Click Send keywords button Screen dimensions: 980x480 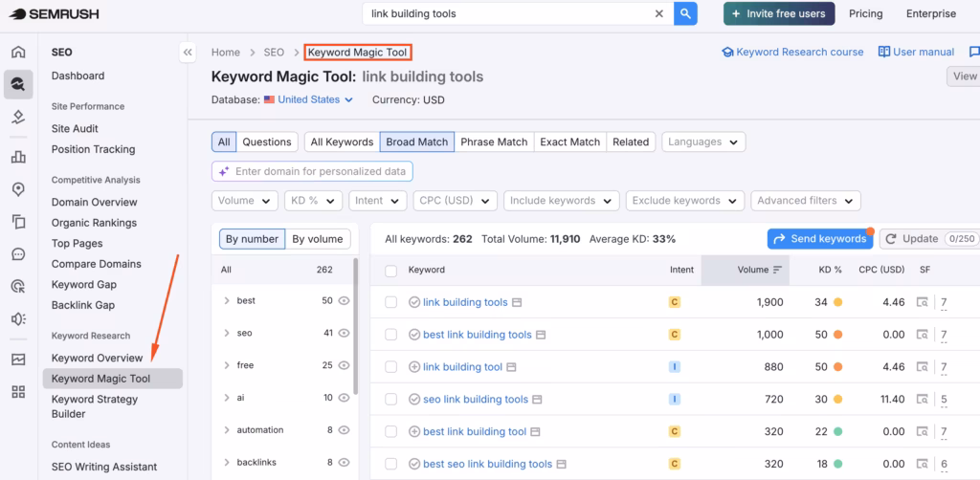point(820,238)
